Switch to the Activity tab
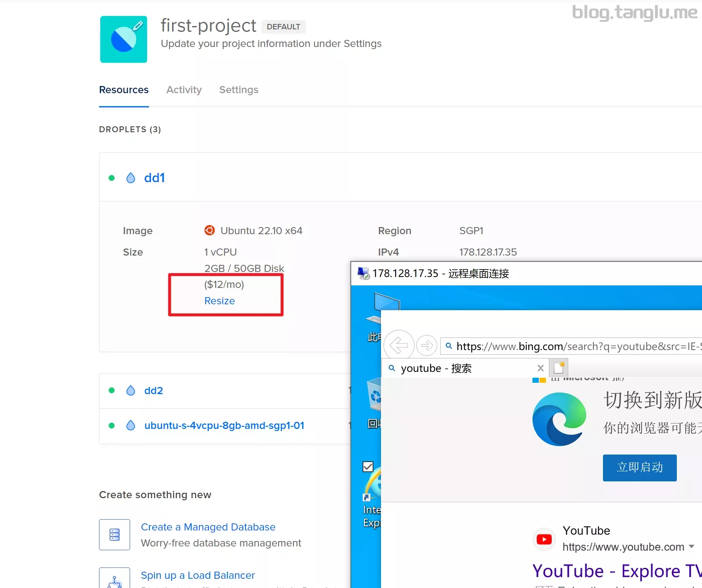The width and height of the screenshot is (702, 588). [184, 90]
